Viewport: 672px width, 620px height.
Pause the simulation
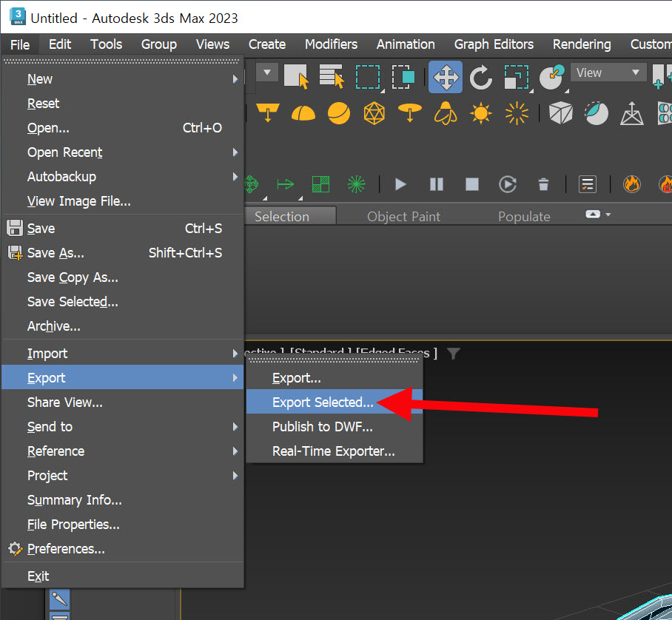click(437, 185)
